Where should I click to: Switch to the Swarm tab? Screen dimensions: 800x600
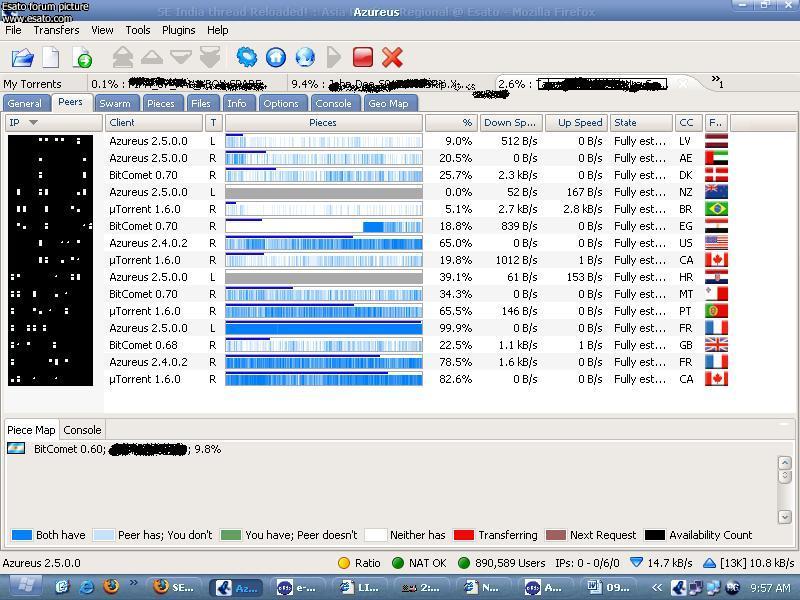tap(114, 103)
